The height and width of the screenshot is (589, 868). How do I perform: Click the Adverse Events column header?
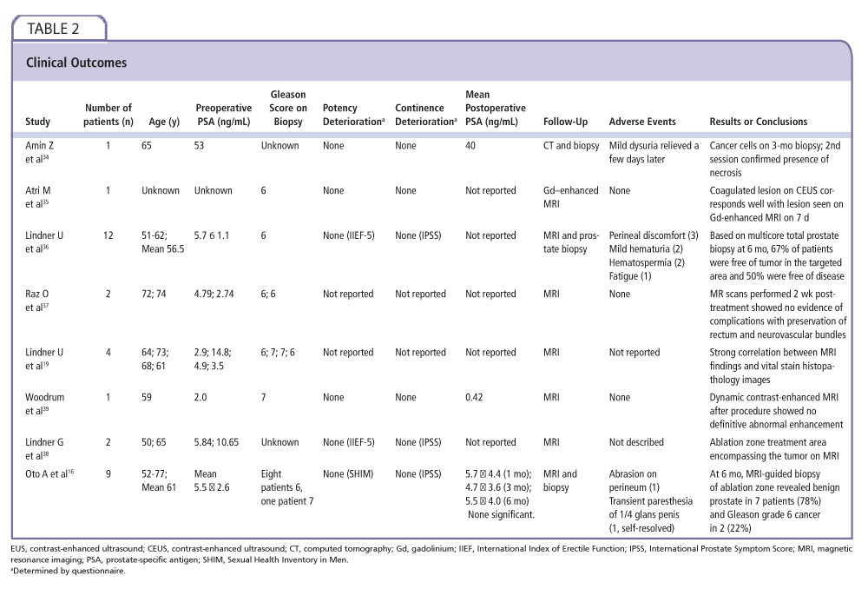[642, 122]
